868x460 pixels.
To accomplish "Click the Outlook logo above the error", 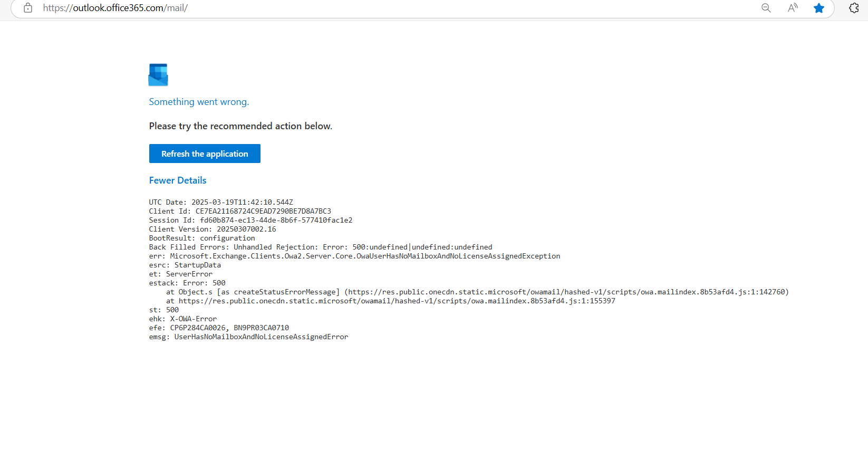I will click(158, 75).
